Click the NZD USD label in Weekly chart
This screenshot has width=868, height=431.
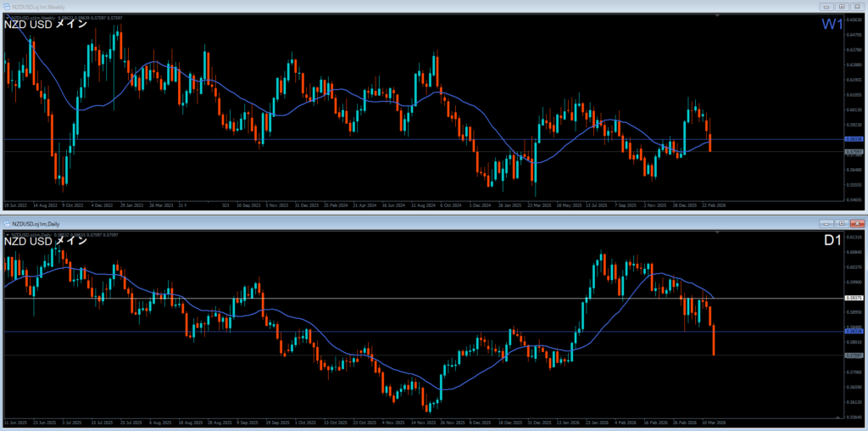(46, 24)
